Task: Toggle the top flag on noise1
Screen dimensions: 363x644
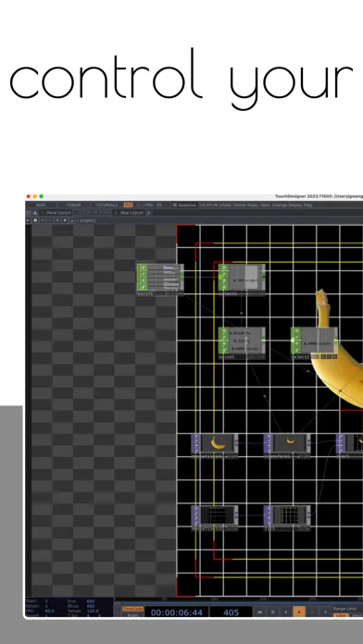Action: click(224, 330)
